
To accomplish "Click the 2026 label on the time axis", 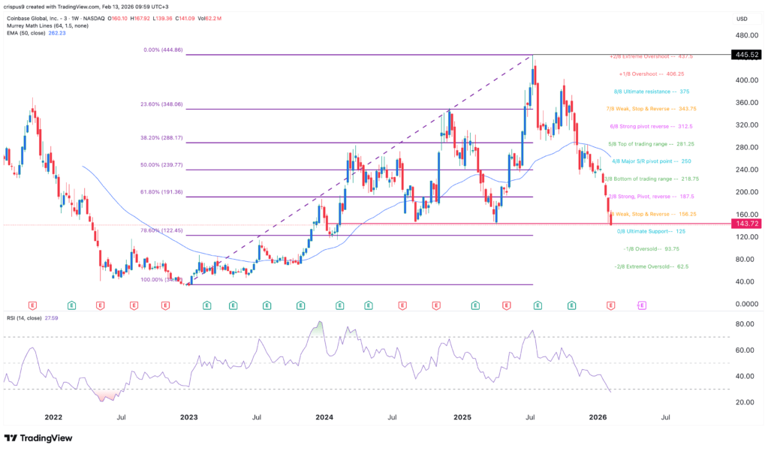I will click(x=598, y=418).
